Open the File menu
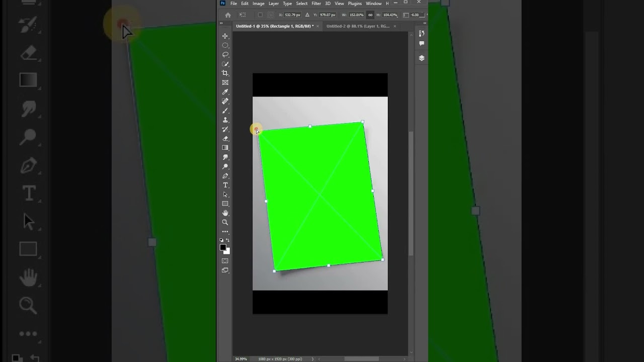 coord(234,4)
